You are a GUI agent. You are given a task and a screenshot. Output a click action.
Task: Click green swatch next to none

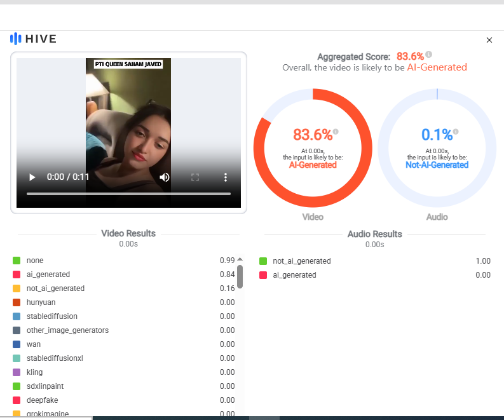coord(17,261)
